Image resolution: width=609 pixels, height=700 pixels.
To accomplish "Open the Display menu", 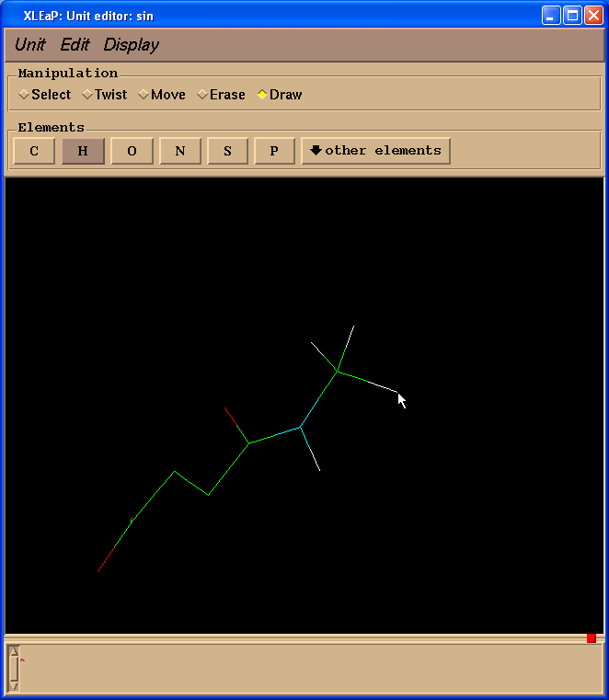I will click(131, 45).
